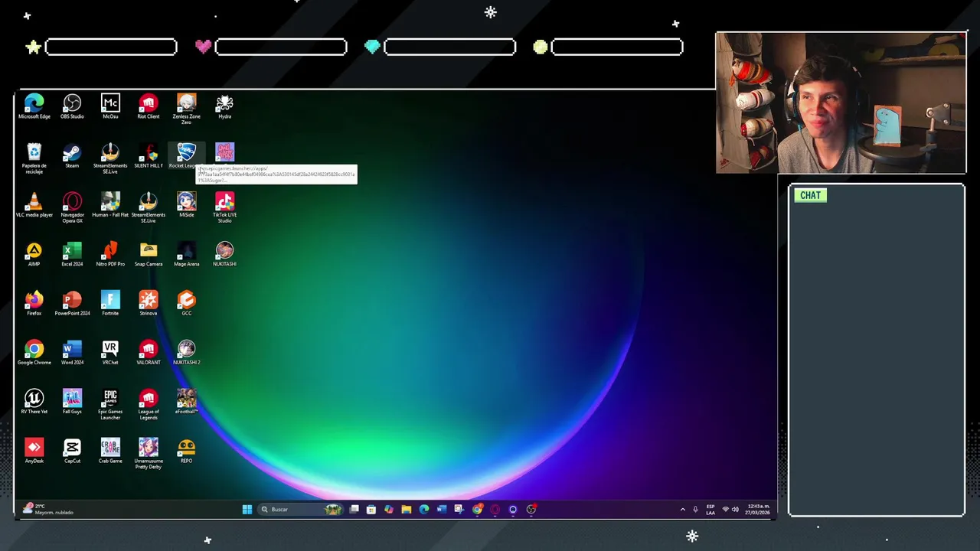Select the NUKITASHI desktop shortcut

(x=224, y=254)
